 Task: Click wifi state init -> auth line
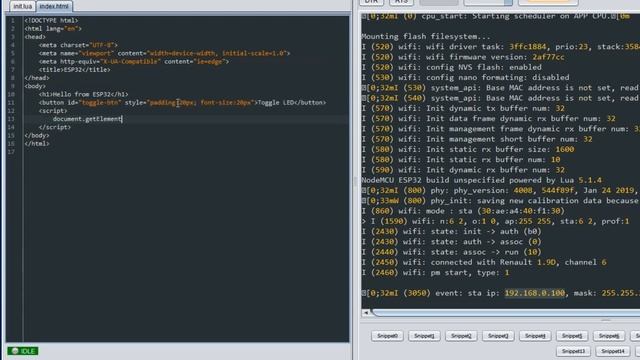tap(451, 231)
